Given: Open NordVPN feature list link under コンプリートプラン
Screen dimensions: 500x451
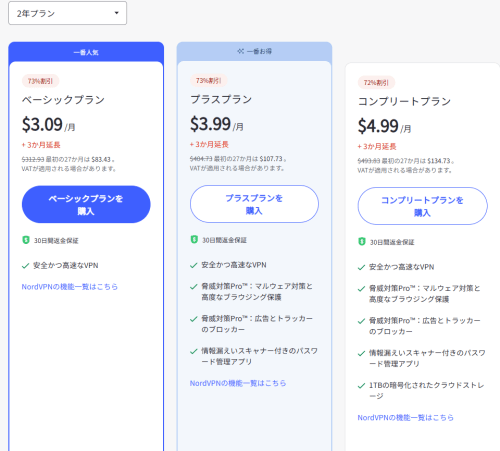Looking at the screenshot, I should point(406,418).
